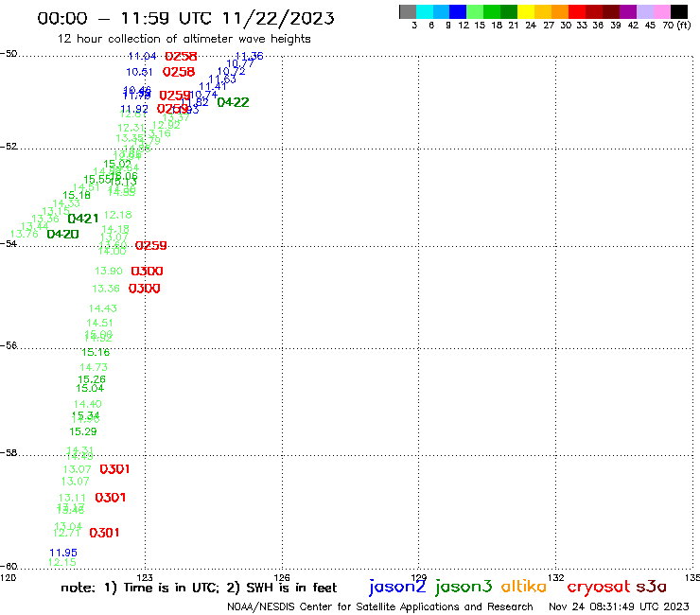Click the red '0301' beside value 13.11
Screen dimensions: 700x615
111,498
